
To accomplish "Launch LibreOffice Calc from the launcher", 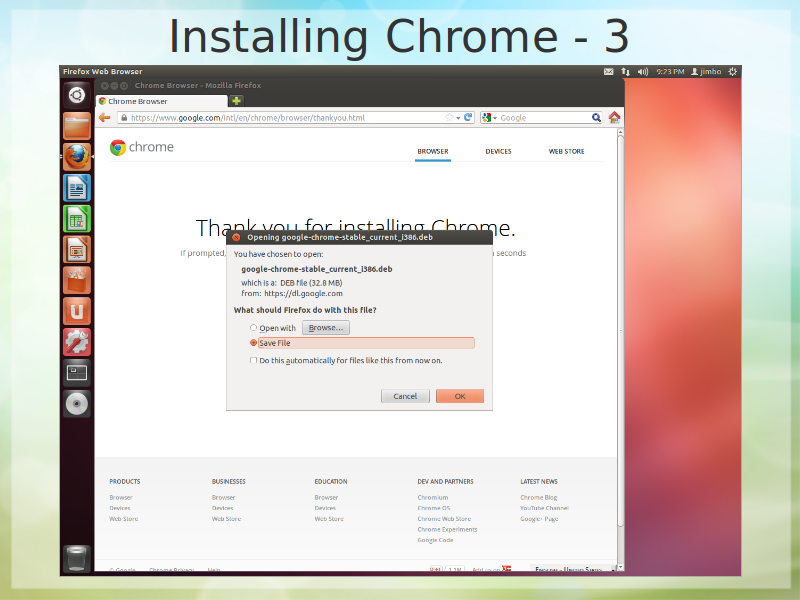I will point(77,218).
